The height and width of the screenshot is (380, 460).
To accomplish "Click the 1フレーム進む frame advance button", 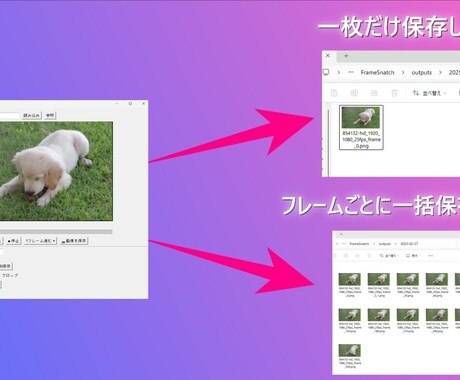I will coord(40,241).
